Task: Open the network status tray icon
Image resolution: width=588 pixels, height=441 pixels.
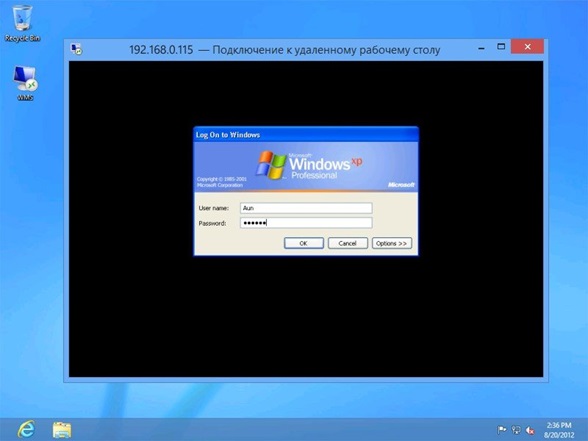Action: 516,430
